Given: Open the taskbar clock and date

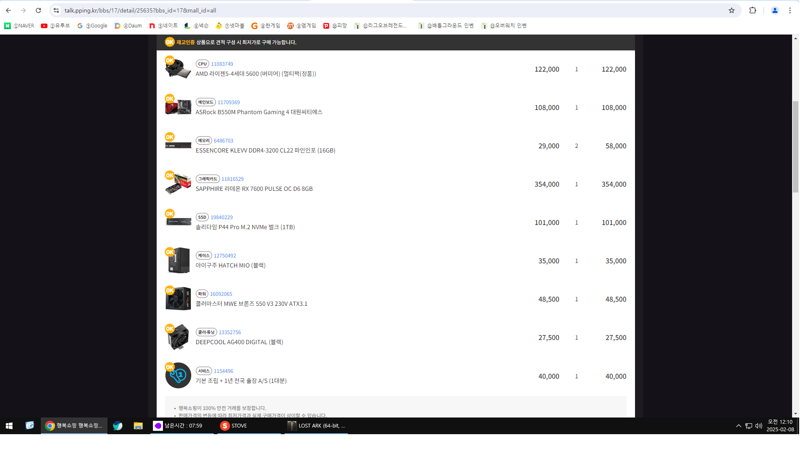Looking at the screenshot, I should (781, 426).
